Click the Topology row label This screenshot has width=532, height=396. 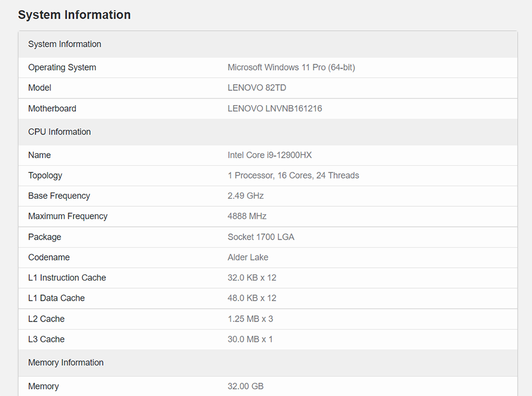45,175
